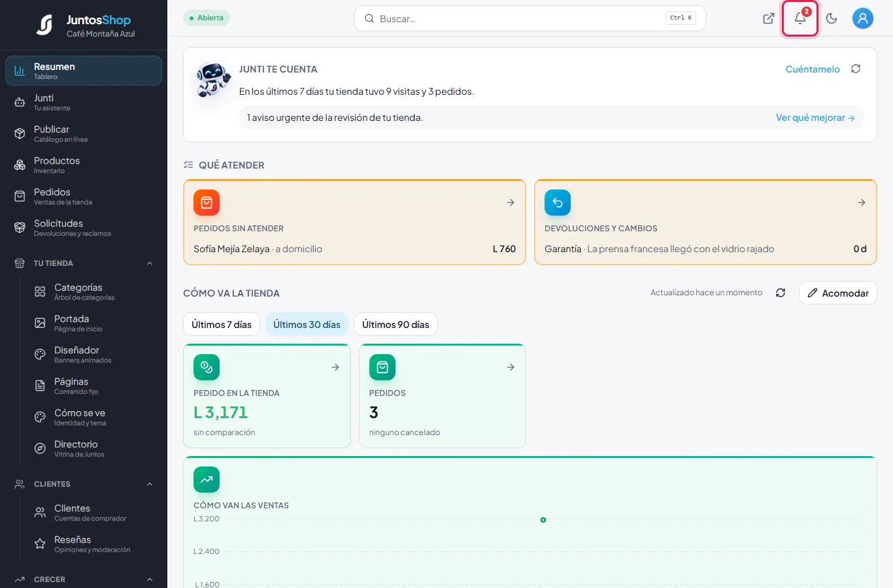Navigate to Productos inventory
This screenshot has width=893, height=588.
click(x=84, y=165)
